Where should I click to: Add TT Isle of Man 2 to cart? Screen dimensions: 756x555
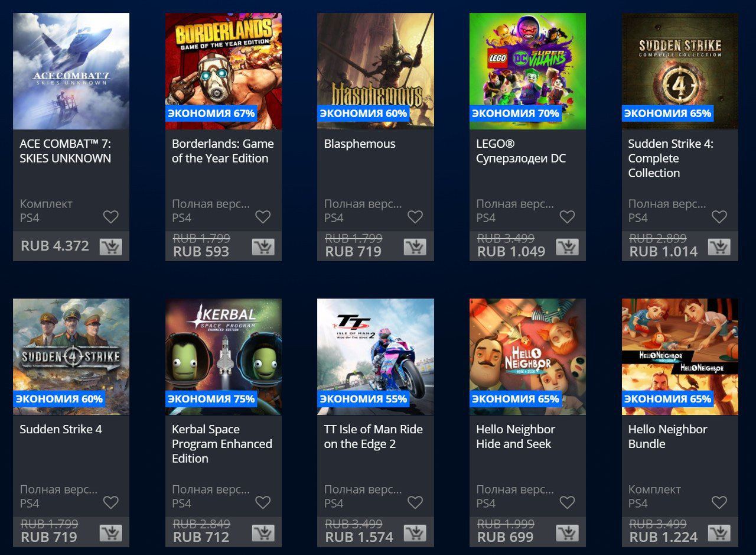415,533
